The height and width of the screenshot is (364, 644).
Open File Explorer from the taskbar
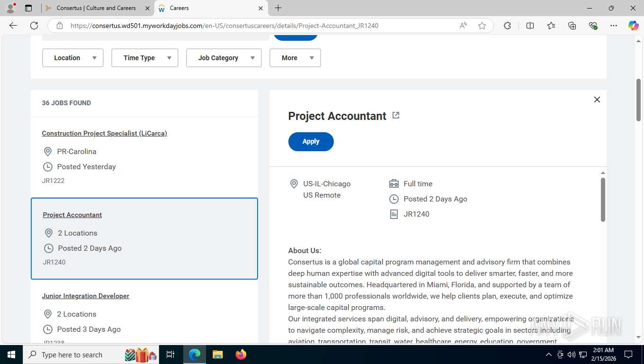point(217,355)
